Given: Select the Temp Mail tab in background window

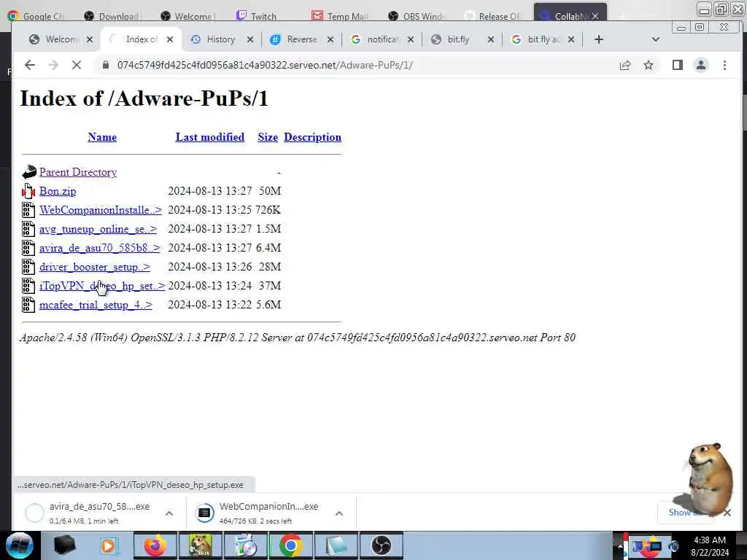Looking at the screenshot, I should coord(340,16).
